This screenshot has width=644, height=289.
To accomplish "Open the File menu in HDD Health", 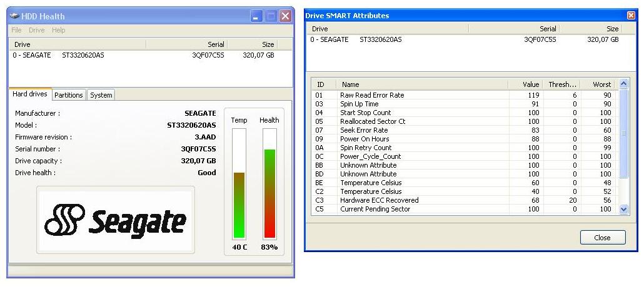I will pyautogui.click(x=16, y=30).
